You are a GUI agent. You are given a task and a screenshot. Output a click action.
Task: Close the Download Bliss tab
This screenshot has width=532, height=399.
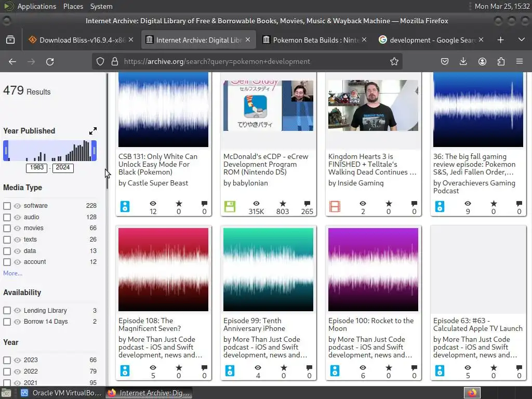click(x=131, y=39)
